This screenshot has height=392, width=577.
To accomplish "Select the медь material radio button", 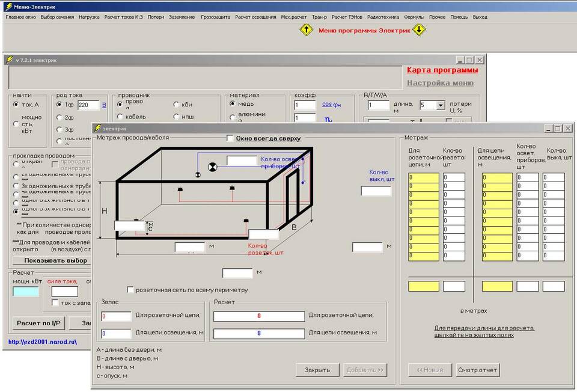I will (x=232, y=104).
